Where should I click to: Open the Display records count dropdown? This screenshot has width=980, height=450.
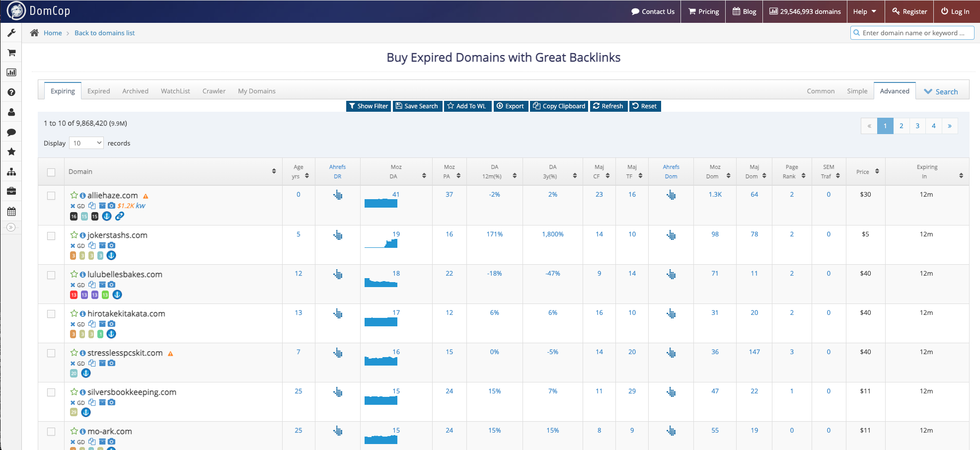tap(86, 143)
